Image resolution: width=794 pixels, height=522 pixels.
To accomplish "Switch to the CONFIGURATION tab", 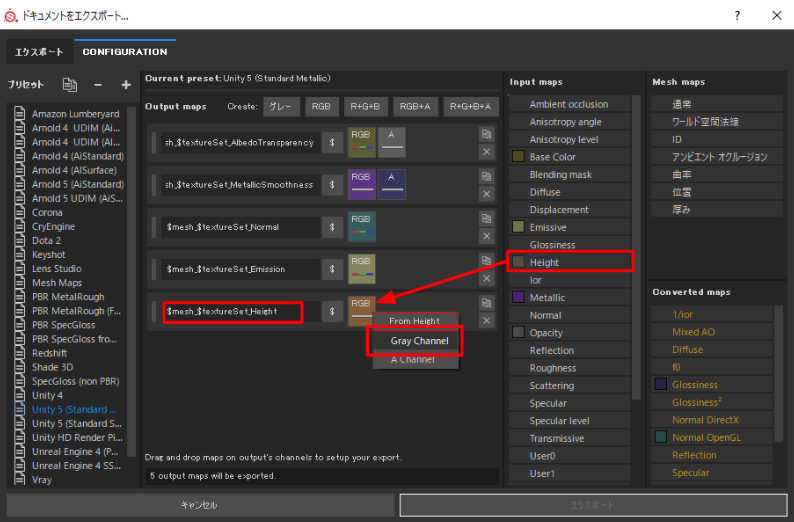I will [125, 52].
